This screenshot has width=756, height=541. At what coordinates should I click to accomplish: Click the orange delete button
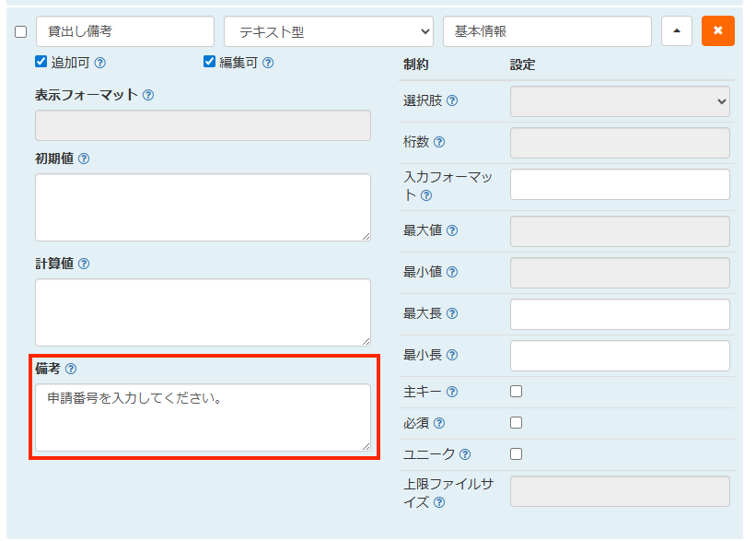pos(717,30)
